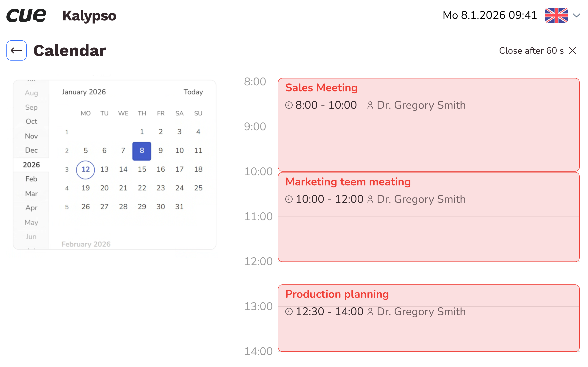Open language selection via UK flag
Image resolution: width=588 pixels, height=367 pixels.
(556, 15)
